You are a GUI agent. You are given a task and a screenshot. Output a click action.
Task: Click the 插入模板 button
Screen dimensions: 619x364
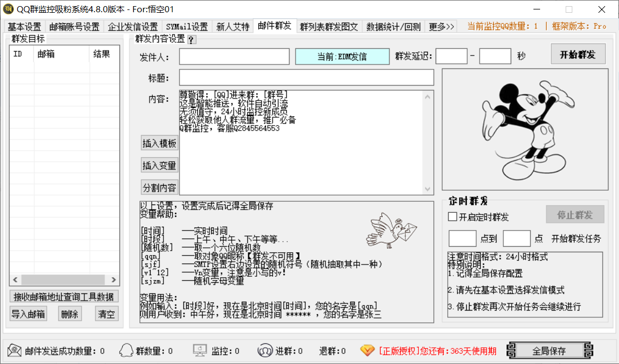[x=159, y=143]
